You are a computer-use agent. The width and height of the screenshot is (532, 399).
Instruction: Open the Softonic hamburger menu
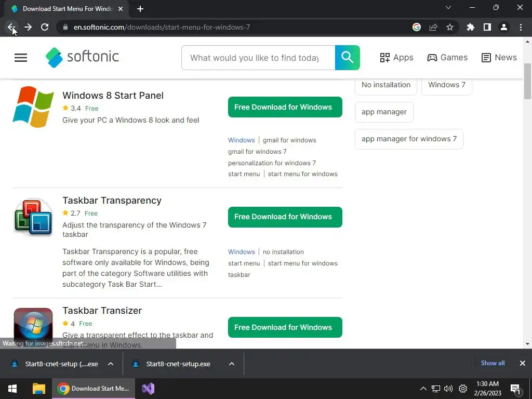[x=21, y=58]
